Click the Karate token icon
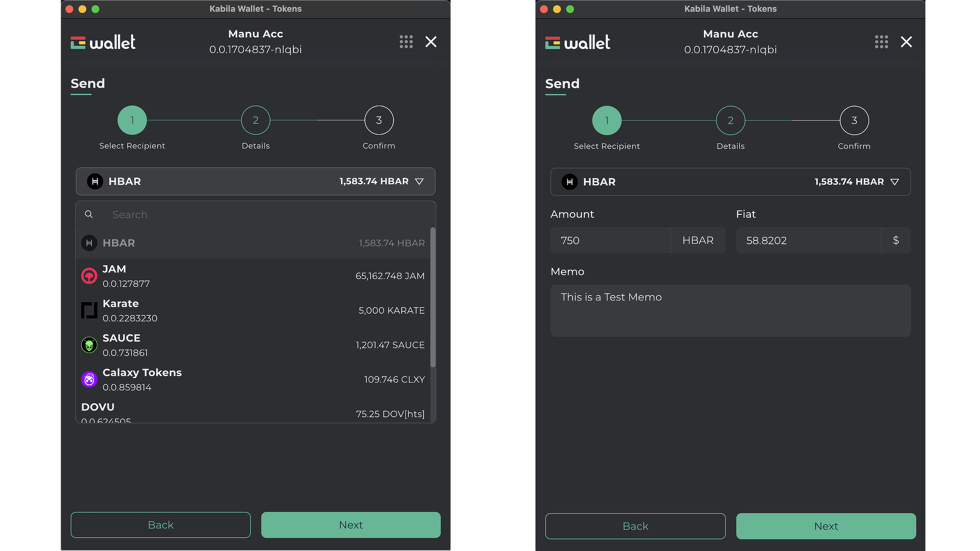Viewport: 980px width, 551px height. [89, 310]
